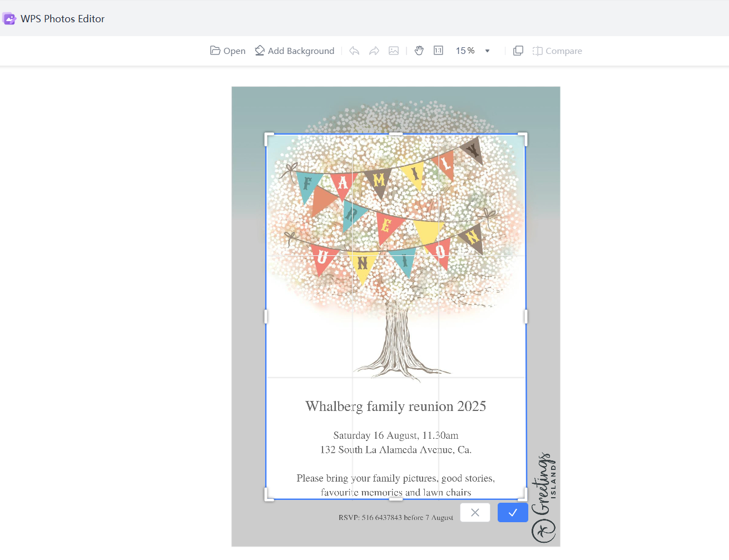
Task: Click the Add Background icon
Action: coord(259,50)
